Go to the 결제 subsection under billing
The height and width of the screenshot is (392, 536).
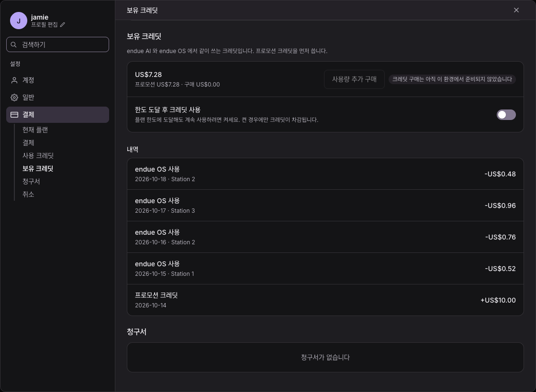coord(28,143)
